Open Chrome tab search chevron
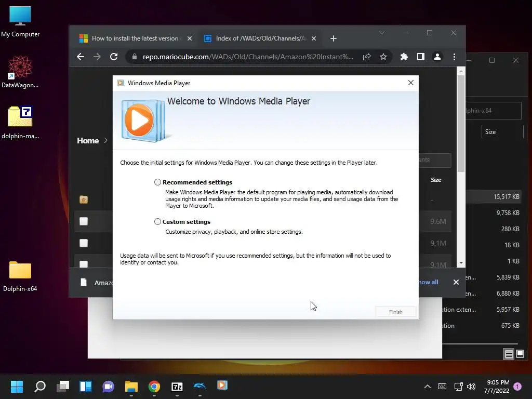 382,33
